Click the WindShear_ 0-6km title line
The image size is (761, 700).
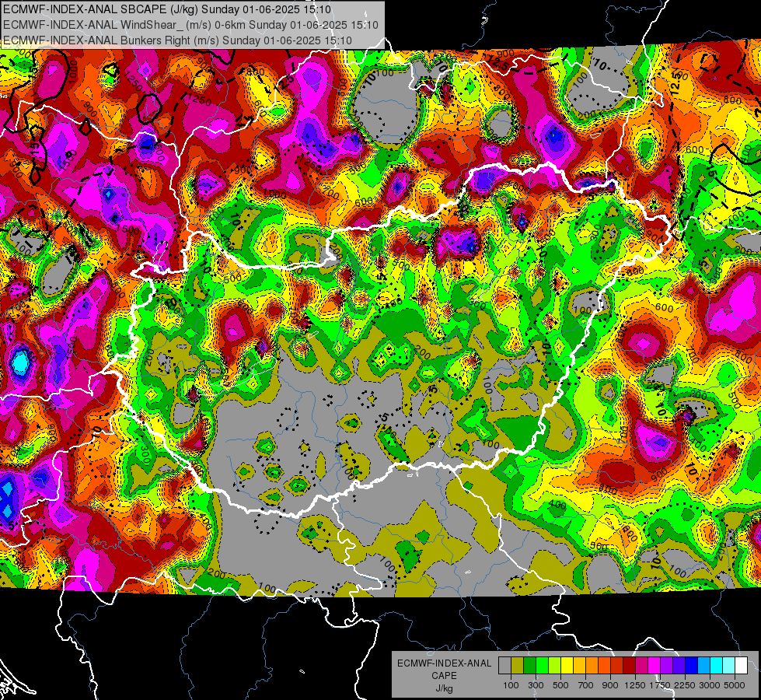(190, 25)
